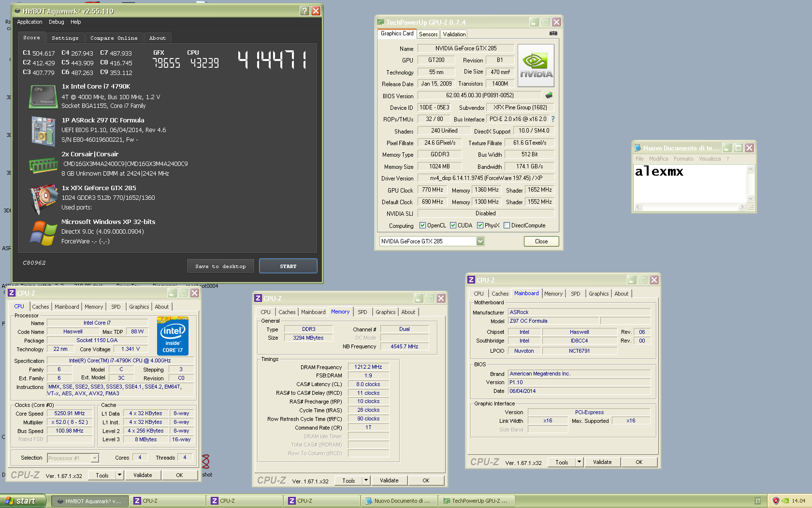Screen dimensions: 812x508
Task: Click the CPU chip icon in Aquamark
Action: (x=43, y=96)
